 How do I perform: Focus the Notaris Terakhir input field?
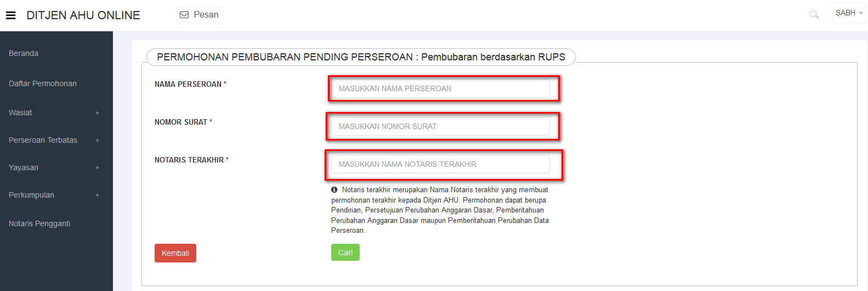[x=440, y=164]
